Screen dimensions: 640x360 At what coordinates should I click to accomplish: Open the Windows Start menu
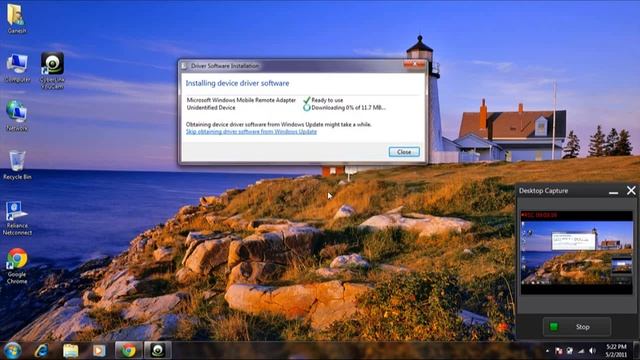pos(13,351)
